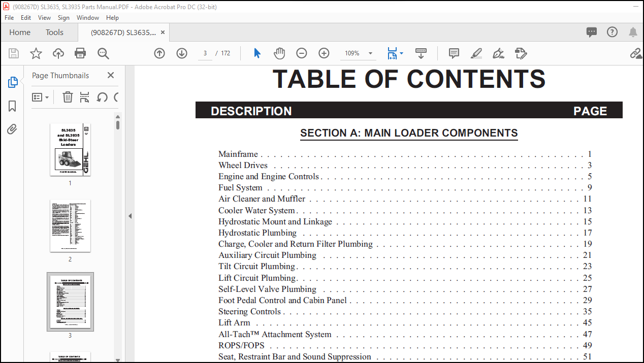Open the Find text magnifier tool
The width and height of the screenshot is (644, 363).
(103, 53)
